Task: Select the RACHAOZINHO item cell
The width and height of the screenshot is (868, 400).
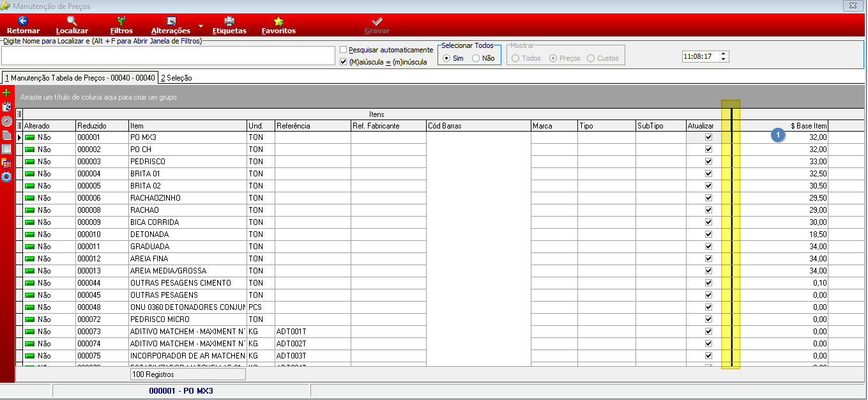Action: tap(188, 198)
